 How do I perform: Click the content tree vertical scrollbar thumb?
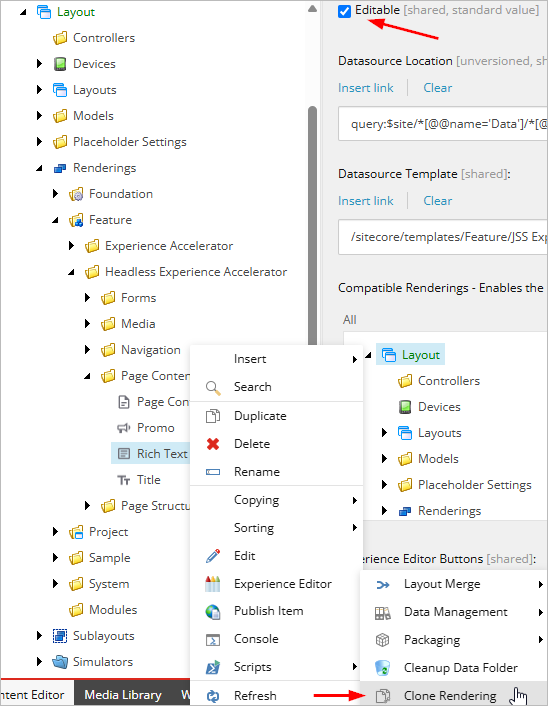[x=312, y=225]
